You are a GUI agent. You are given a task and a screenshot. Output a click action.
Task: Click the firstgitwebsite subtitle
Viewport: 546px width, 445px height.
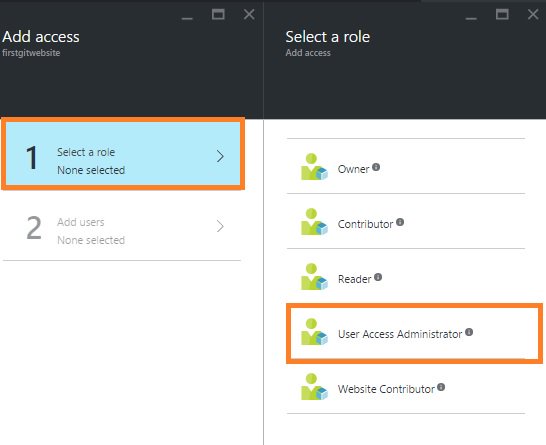pyautogui.click(x=31, y=53)
